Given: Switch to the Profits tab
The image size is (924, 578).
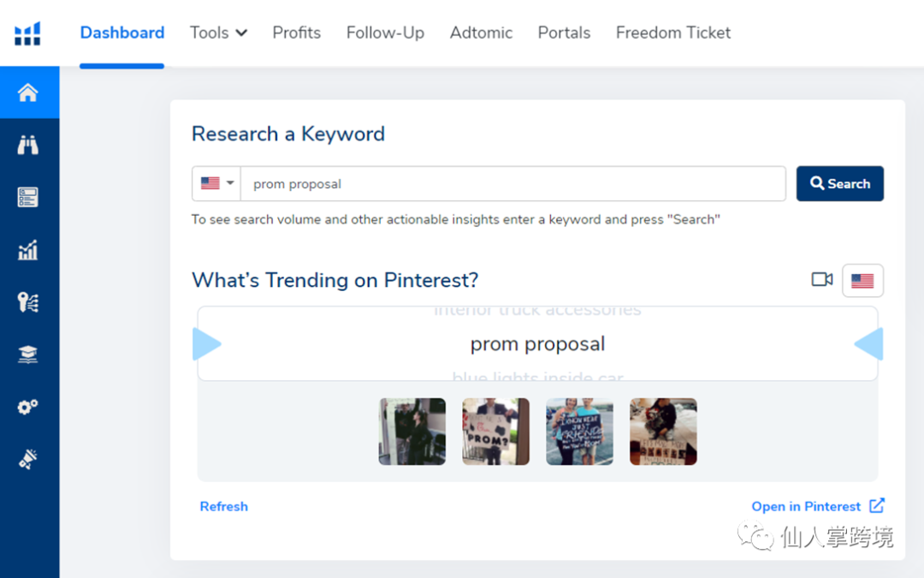Looking at the screenshot, I should pyautogui.click(x=296, y=33).
